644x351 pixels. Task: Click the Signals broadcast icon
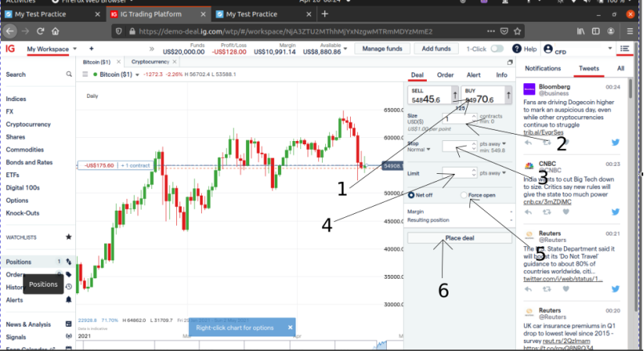[x=69, y=337]
